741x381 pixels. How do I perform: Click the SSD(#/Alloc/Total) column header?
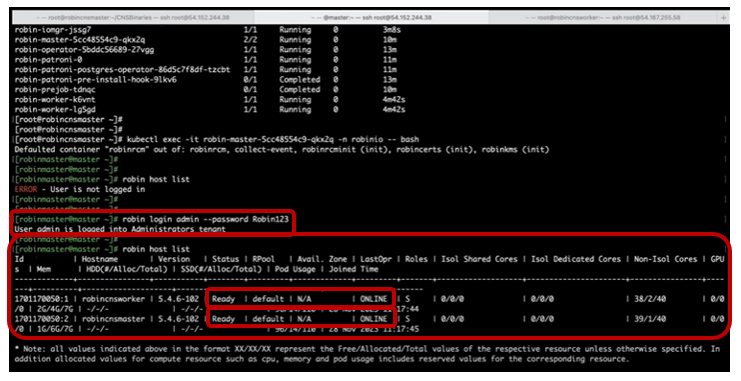pos(221,269)
